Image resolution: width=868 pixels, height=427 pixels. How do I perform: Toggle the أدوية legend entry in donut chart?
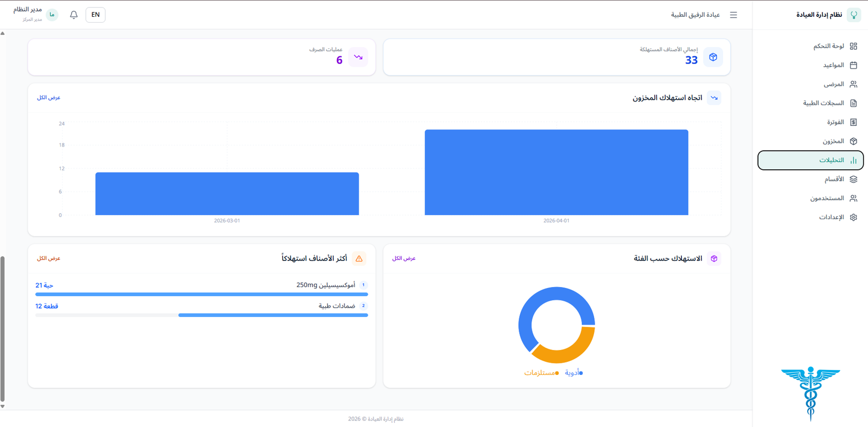(573, 373)
